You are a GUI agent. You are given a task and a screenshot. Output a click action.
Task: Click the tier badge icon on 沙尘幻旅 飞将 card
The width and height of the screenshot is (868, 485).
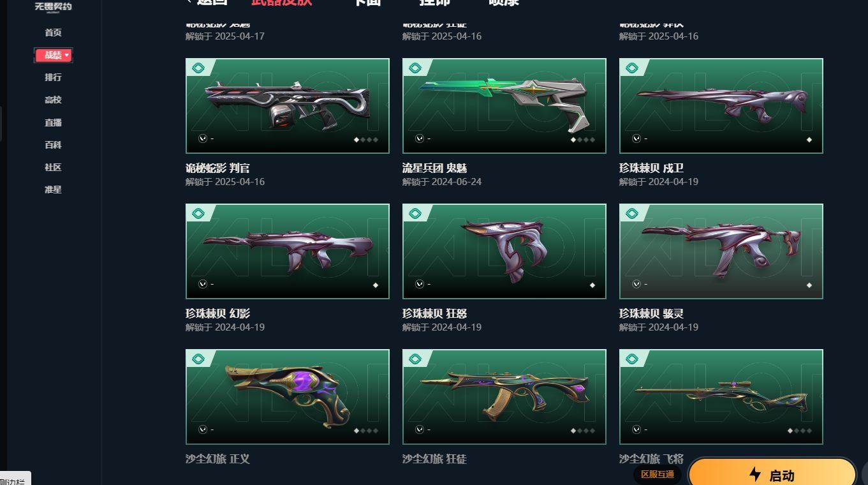tap(632, 359)
